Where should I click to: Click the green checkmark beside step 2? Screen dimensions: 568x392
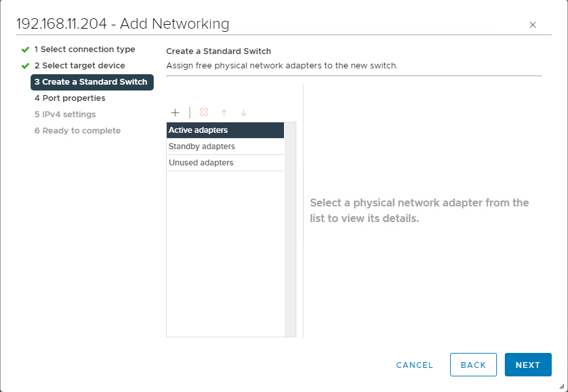coord(25,66)
